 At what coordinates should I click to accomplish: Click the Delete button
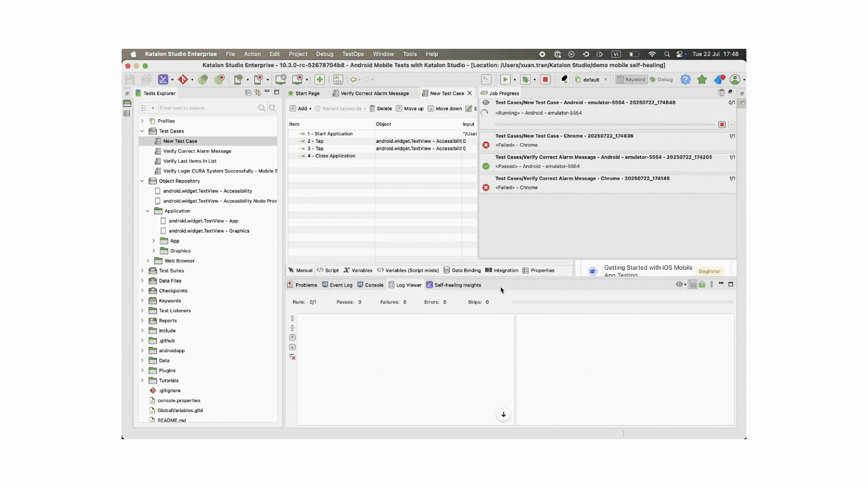tap(381, 108)
